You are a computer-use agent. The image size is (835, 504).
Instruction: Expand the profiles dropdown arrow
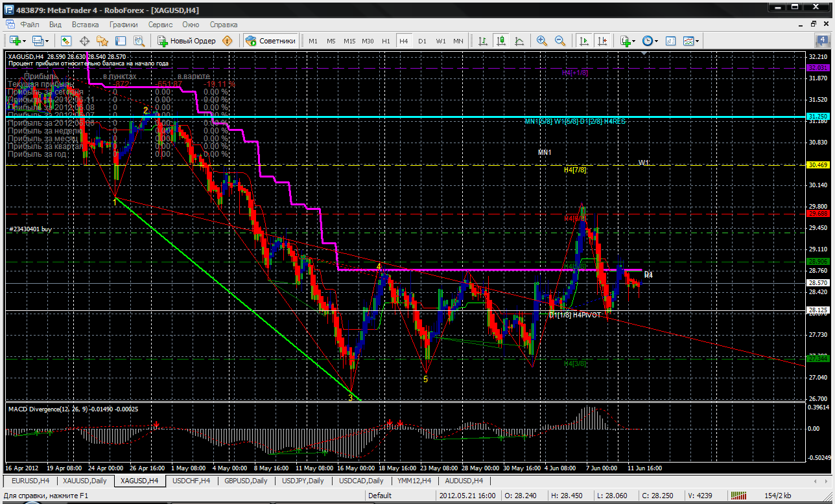click(x=47, y=41)
